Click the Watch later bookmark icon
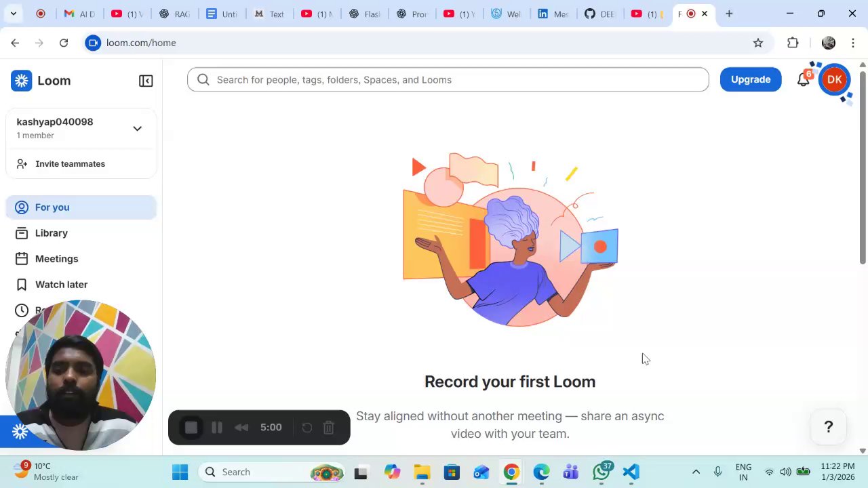The image size is (868, 488). 22,285
